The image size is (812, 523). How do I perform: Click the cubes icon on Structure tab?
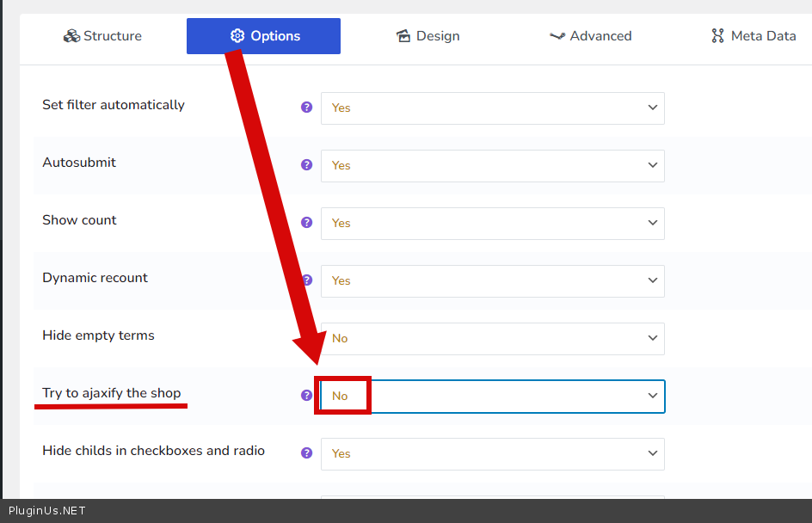point(71,36)
